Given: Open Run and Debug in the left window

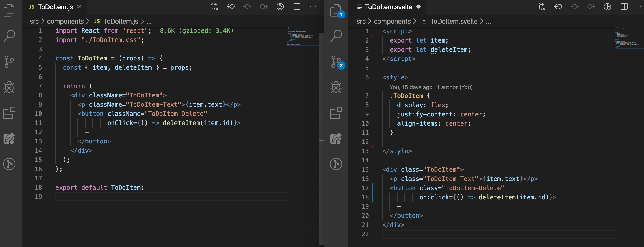Looking at the screenshot, I should coord(9,87).
